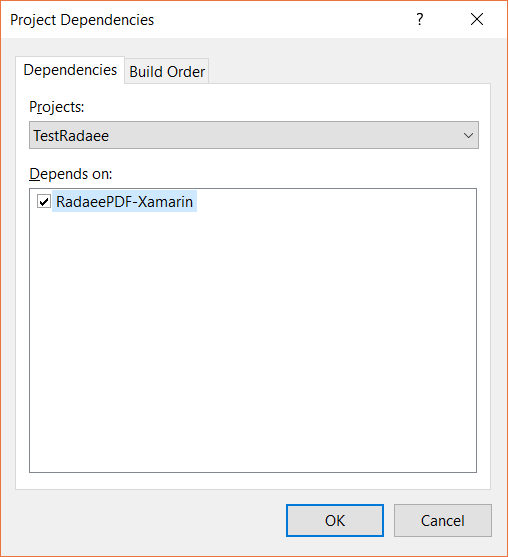Image resolution: width=509 pixels, height=557 pixels.
Task: Click the tab panel margin below the list
Action: [253, 481]
